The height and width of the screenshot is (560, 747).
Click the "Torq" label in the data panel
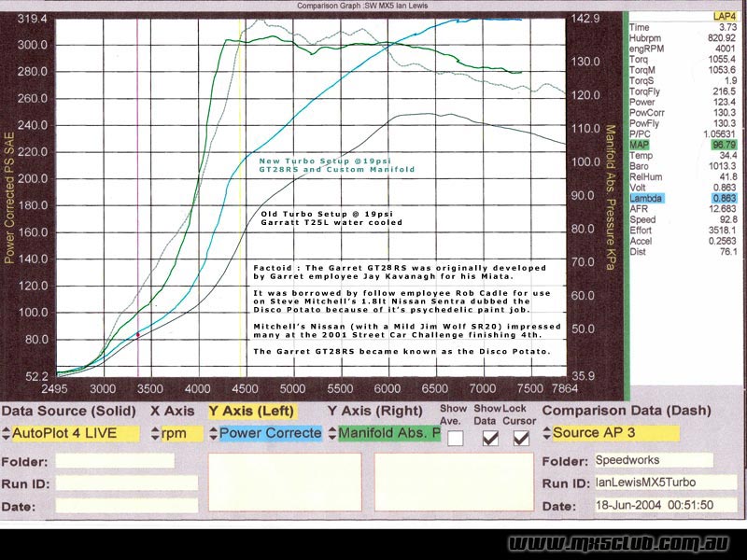pyautogui.click(x=639, y=60)
